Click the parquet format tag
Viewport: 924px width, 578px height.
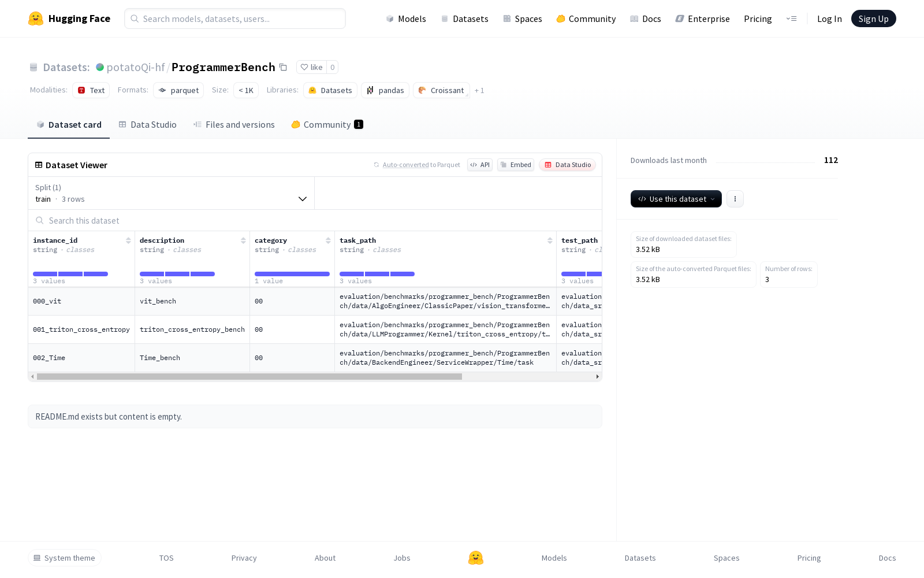pyautogui.click(x=178, y=90)
